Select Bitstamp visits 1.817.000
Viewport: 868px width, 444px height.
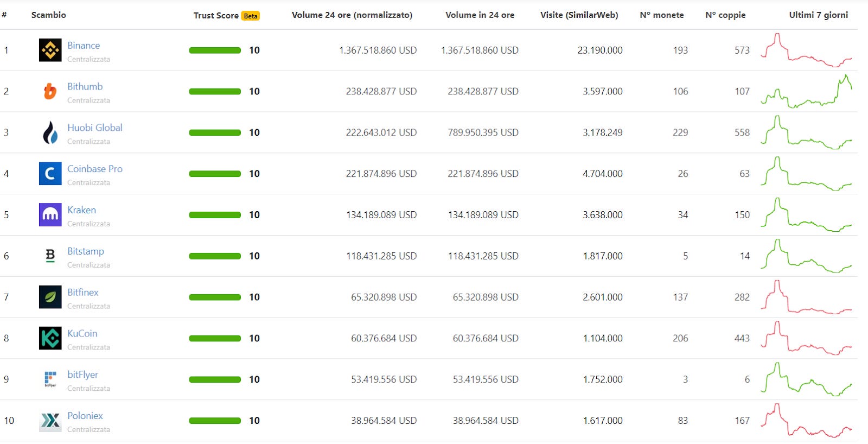point(603,256)
